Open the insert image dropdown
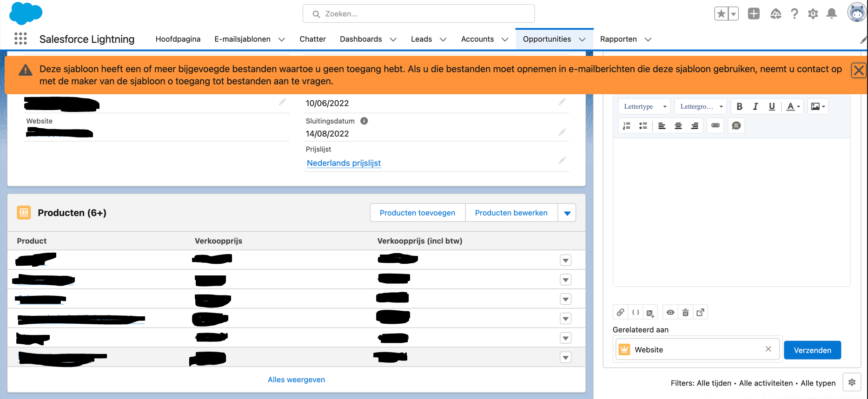868x399 pixels. (818, 106)
